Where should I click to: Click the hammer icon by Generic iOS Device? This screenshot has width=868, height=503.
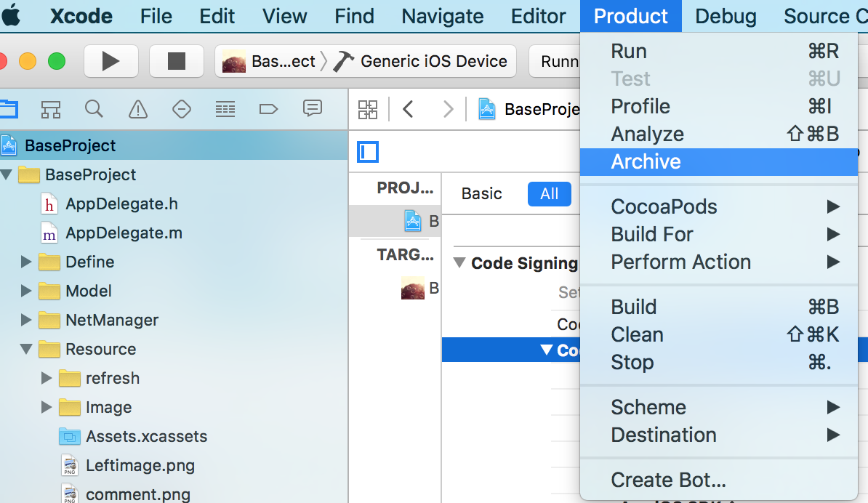(343, 62)
